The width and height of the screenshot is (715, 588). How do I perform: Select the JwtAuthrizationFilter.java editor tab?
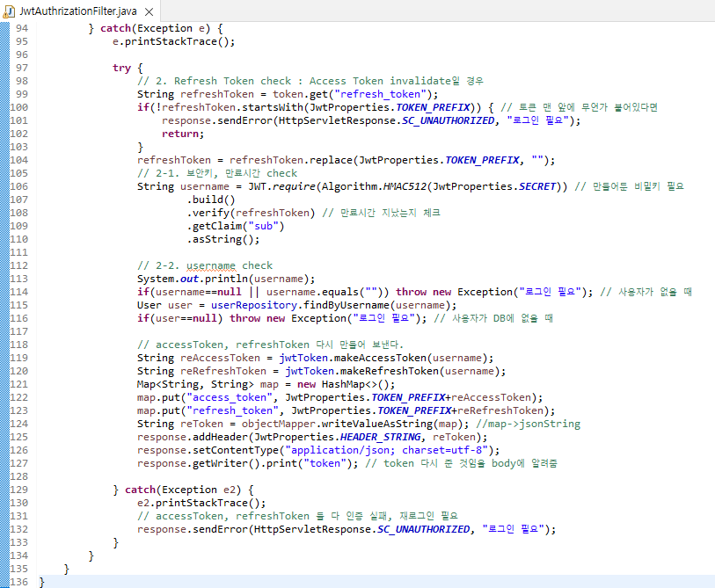(78, 11)
